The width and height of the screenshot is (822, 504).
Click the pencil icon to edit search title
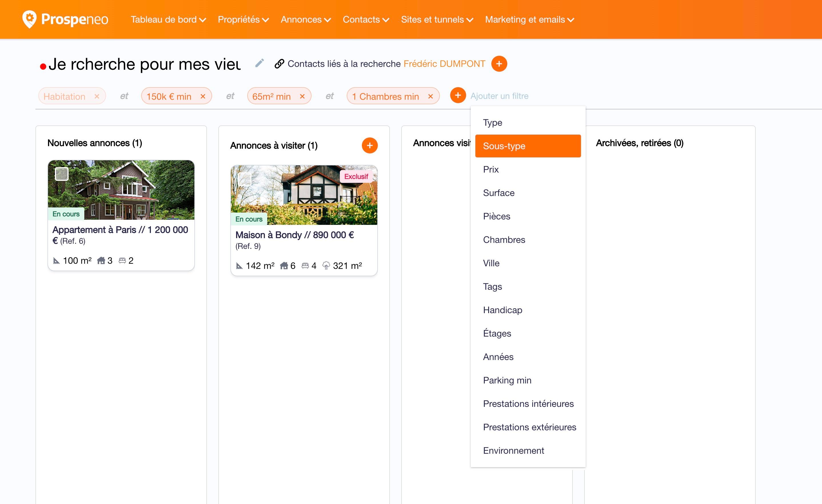[259, 63]
